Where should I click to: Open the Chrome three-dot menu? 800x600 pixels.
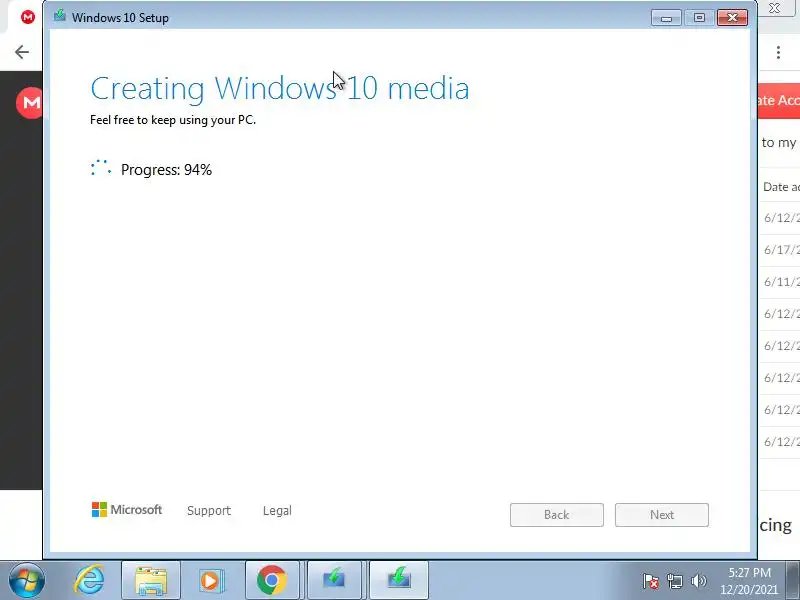coord(778,52)
